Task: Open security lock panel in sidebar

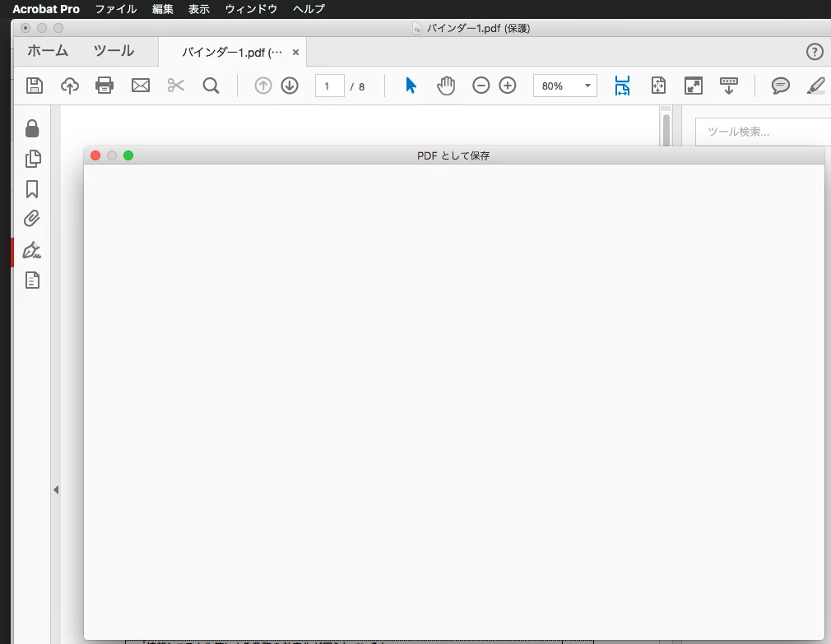Action: tap(32, 128)
